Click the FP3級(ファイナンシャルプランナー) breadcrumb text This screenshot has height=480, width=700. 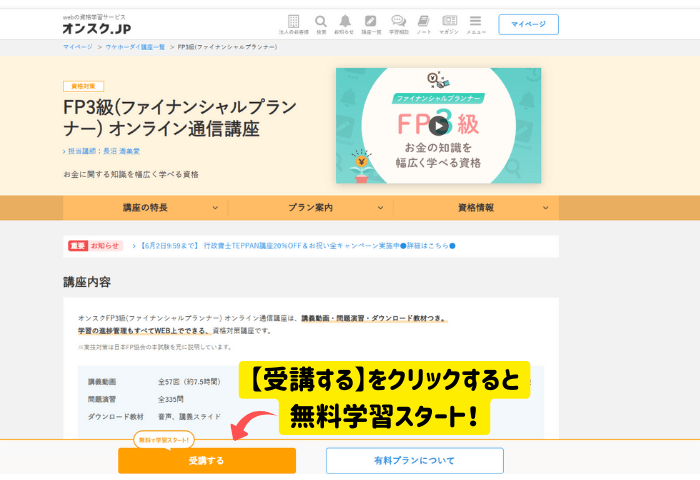click(x=227, y=47)
